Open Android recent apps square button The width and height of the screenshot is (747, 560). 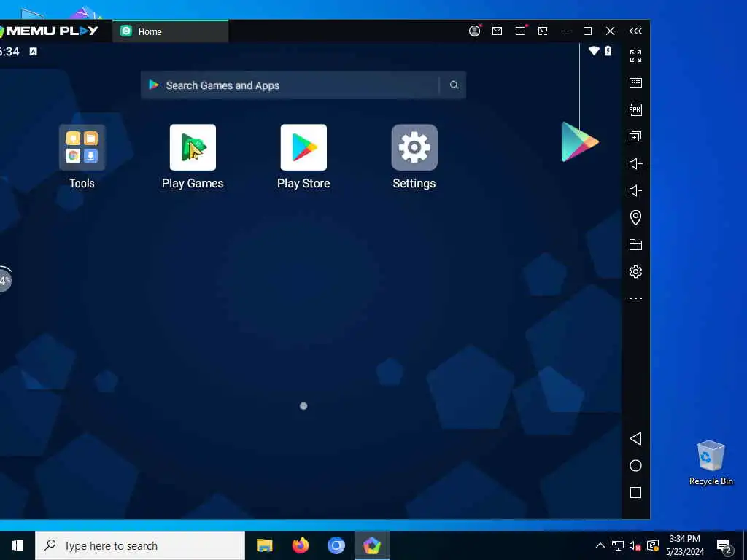[635, 492]
